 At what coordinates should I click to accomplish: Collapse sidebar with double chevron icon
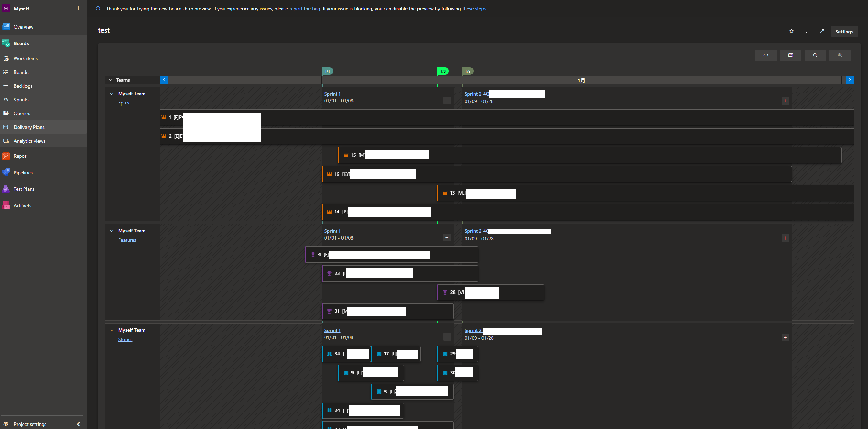tap(78, 424)
